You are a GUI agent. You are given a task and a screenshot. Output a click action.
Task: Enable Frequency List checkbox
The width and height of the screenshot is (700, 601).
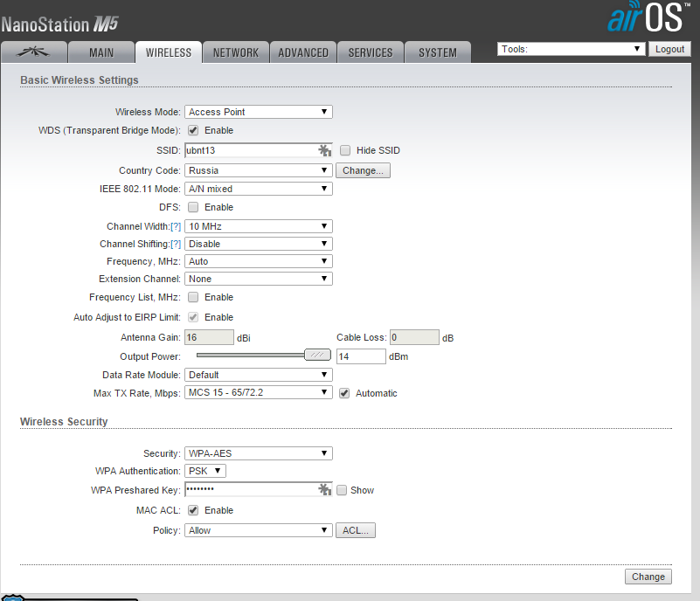coord(193,297)
